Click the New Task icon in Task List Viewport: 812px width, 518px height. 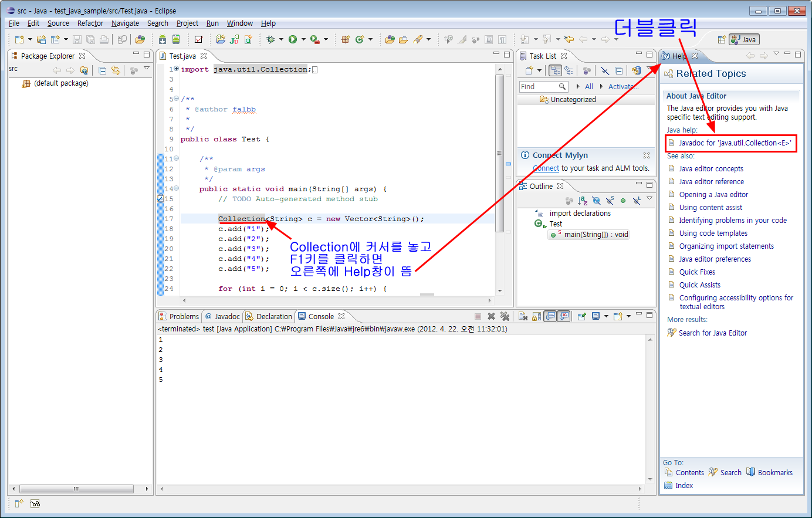tap(529, 70)
